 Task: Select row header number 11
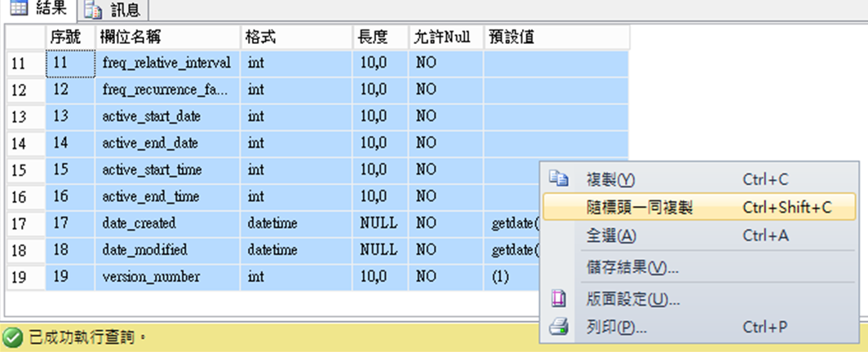pyautogui.click(x=19, y=63)
